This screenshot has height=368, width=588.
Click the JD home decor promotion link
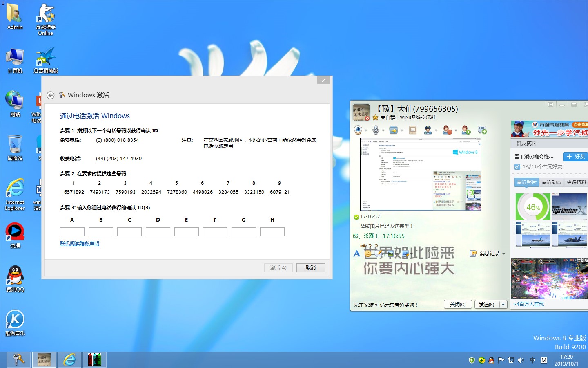[386, 305]
